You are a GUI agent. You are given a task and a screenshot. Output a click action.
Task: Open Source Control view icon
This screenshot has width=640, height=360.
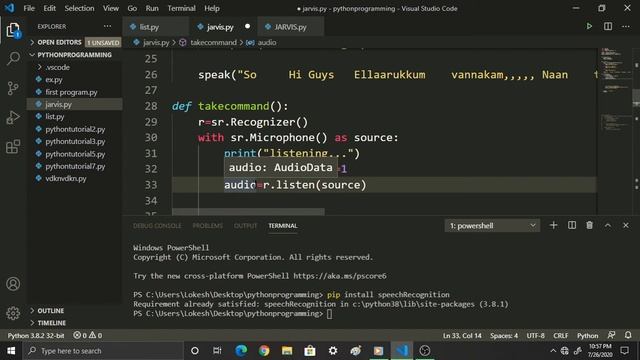coord(13,88)
